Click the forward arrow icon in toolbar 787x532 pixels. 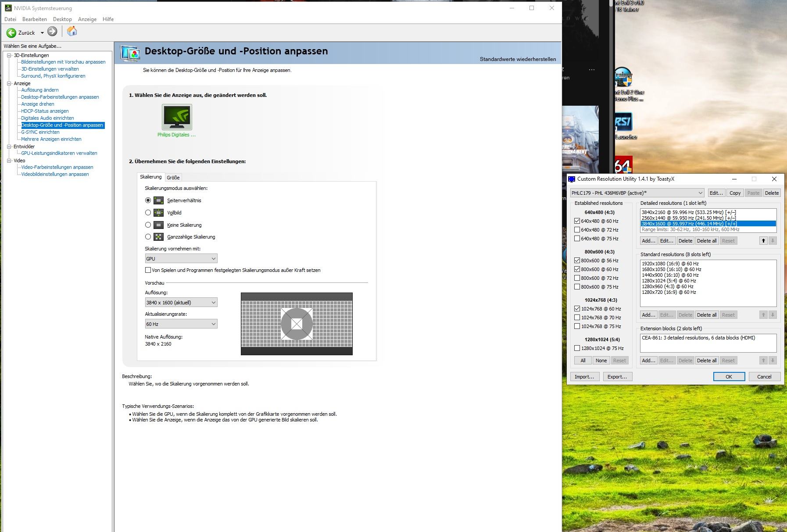coord(52,31)
